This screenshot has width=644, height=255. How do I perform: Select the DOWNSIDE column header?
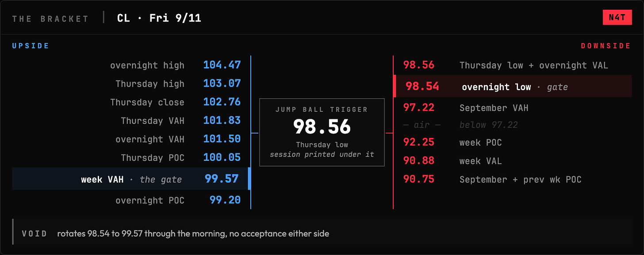(606, 46)
